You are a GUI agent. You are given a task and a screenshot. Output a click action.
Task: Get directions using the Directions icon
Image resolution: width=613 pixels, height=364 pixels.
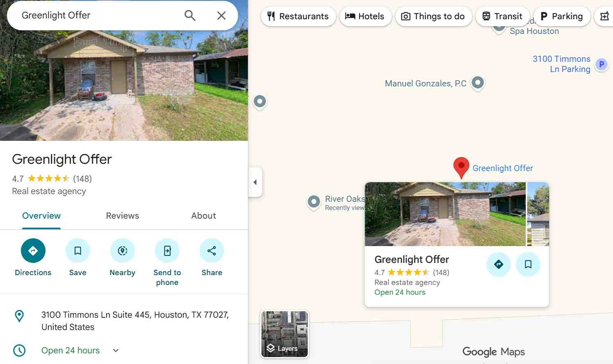point(33,251)
